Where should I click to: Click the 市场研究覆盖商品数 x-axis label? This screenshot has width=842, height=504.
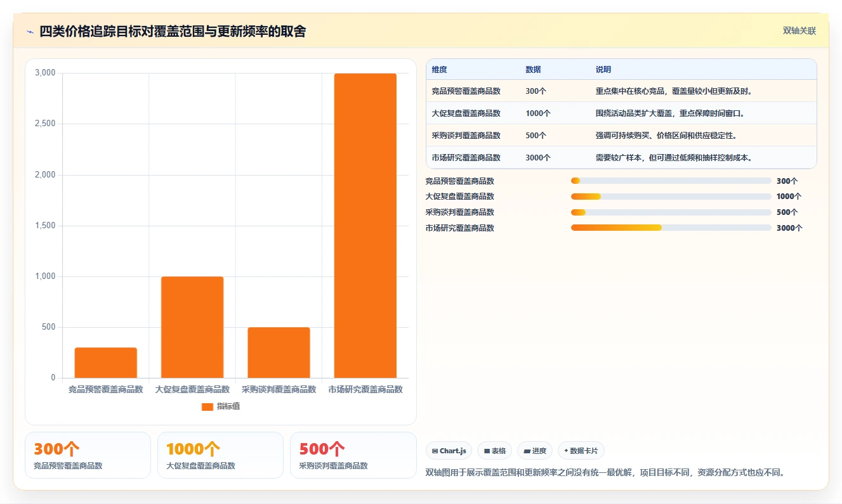[365, 389]
